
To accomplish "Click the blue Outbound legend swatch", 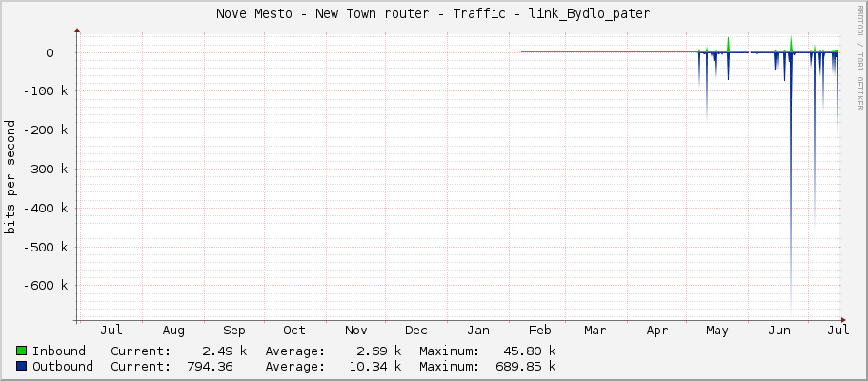I will pos(22,366).
